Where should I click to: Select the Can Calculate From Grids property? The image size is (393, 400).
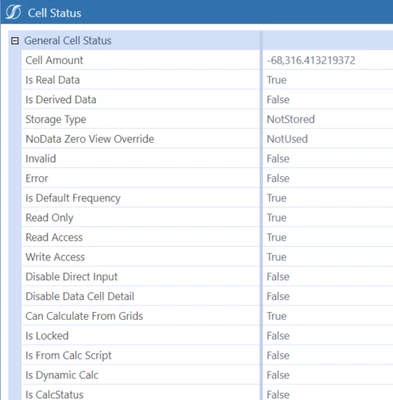(x=84, y=316)
